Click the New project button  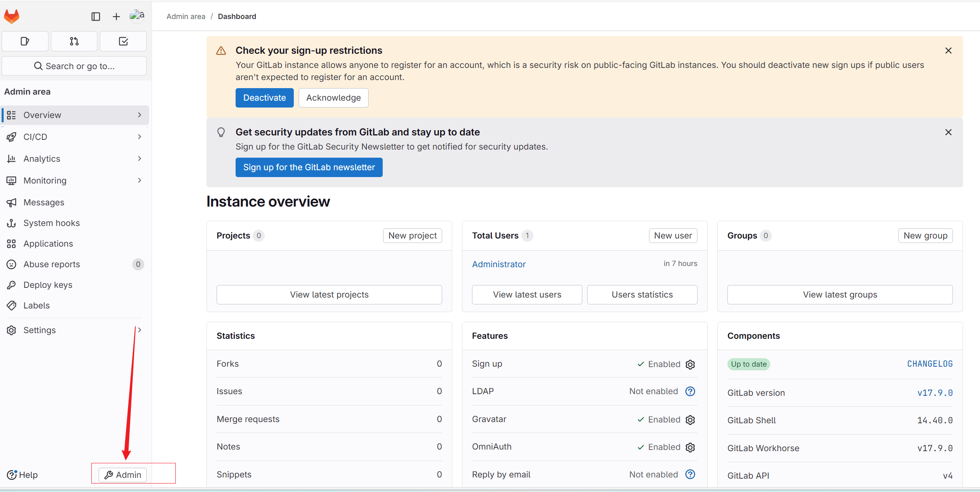413,236
